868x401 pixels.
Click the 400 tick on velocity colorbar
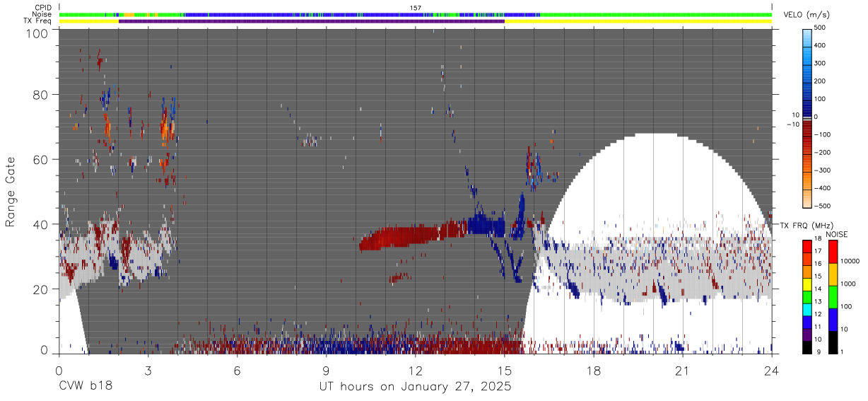tap(820, 45)
